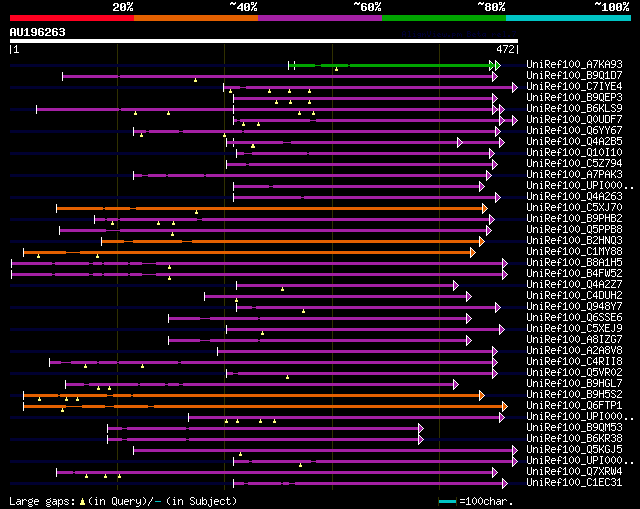
Task: Select the AU196263 query sequence bar
Action: pyautogui.click(x=264, y=41)
